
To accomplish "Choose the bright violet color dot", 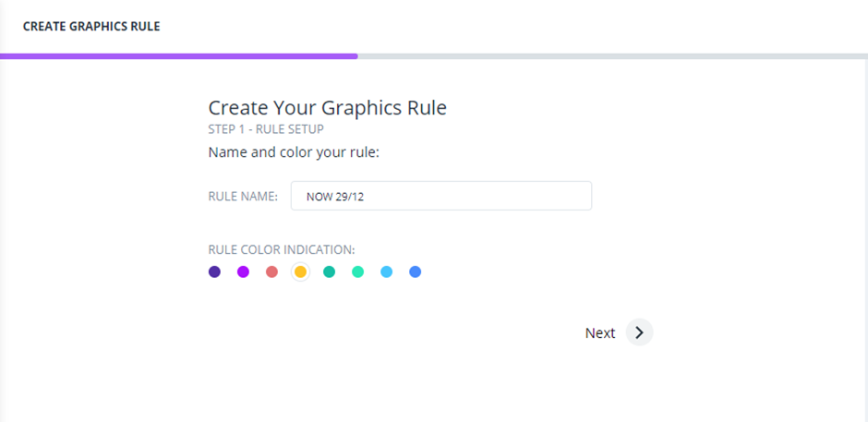I will tap(243, 271).
